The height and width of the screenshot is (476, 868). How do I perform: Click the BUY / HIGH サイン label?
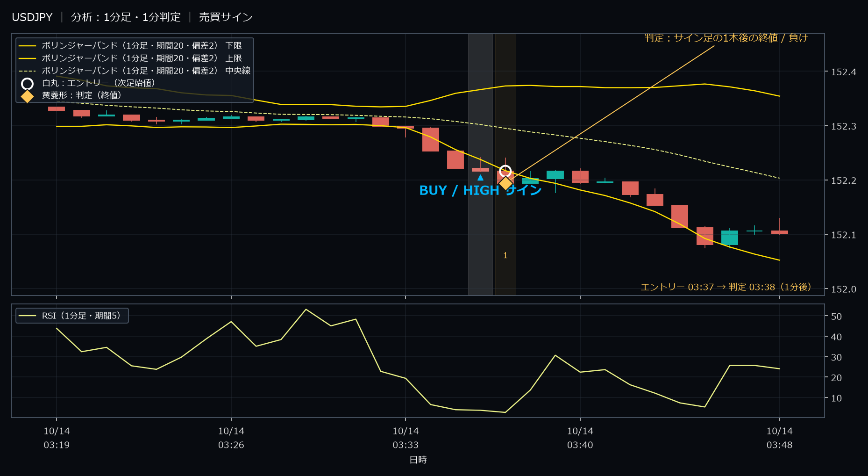(480, 190)
